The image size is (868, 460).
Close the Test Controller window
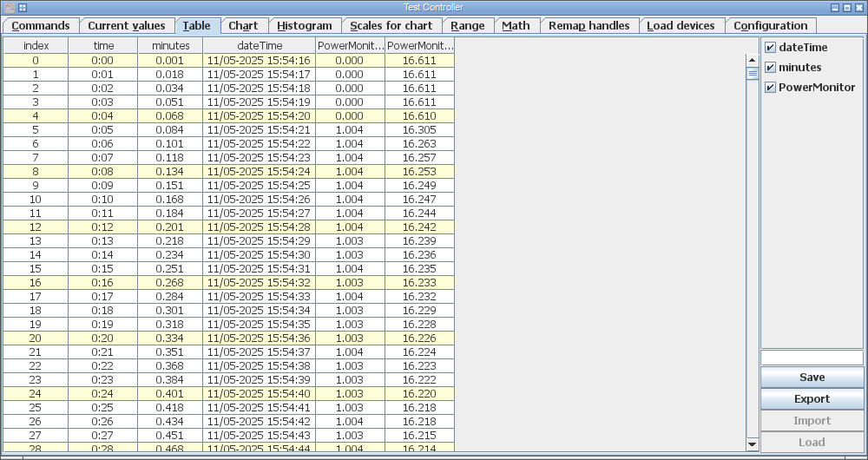point(859,8)
